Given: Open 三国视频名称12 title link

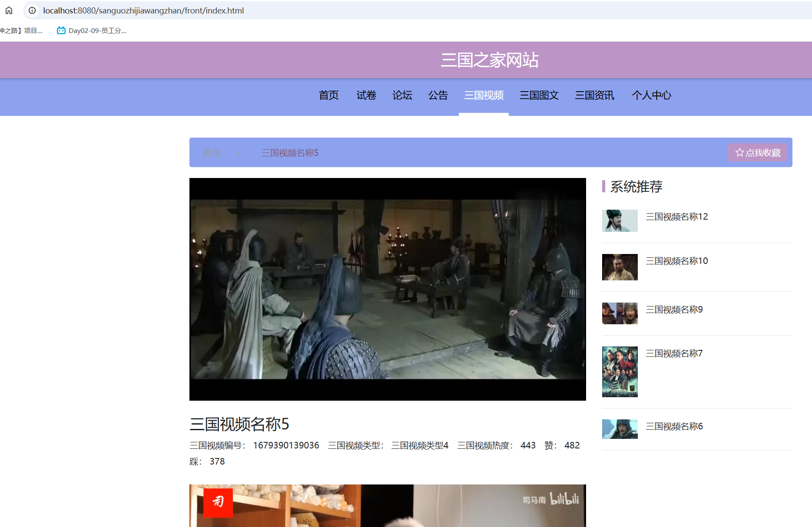Looking at the screenshot, I should pos(677,217).
